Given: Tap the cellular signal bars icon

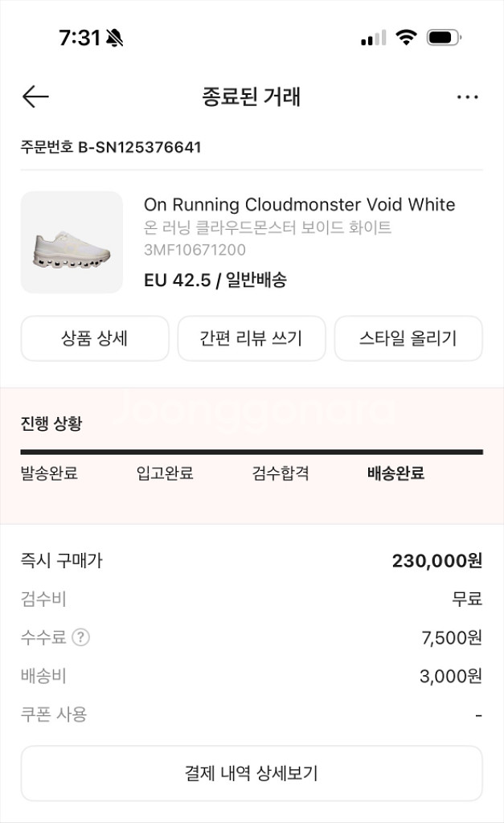Looking at the screenshot, I should pyautogui.click(x=373, y=38).
